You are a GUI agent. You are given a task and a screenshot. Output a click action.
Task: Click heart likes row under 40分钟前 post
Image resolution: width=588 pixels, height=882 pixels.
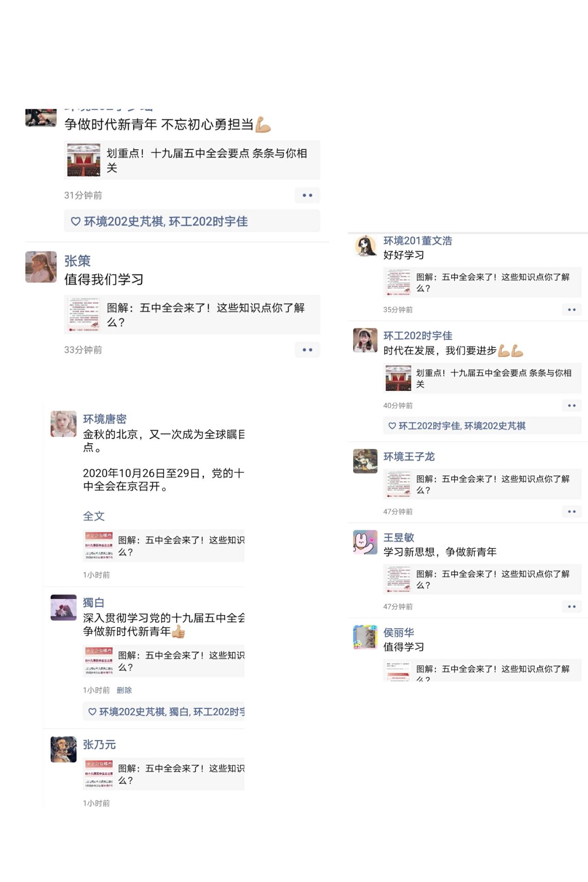click(x=482, y=426)
